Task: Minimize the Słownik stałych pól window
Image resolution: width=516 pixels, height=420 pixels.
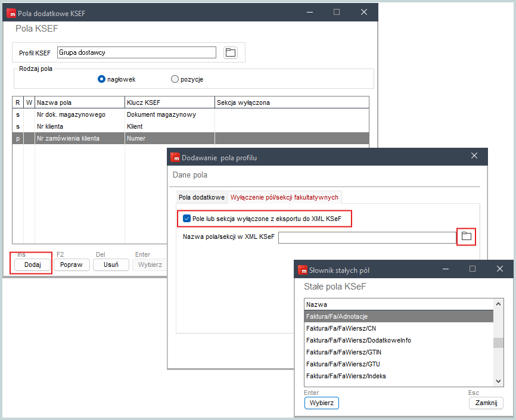Action: (x=445, y=269)
